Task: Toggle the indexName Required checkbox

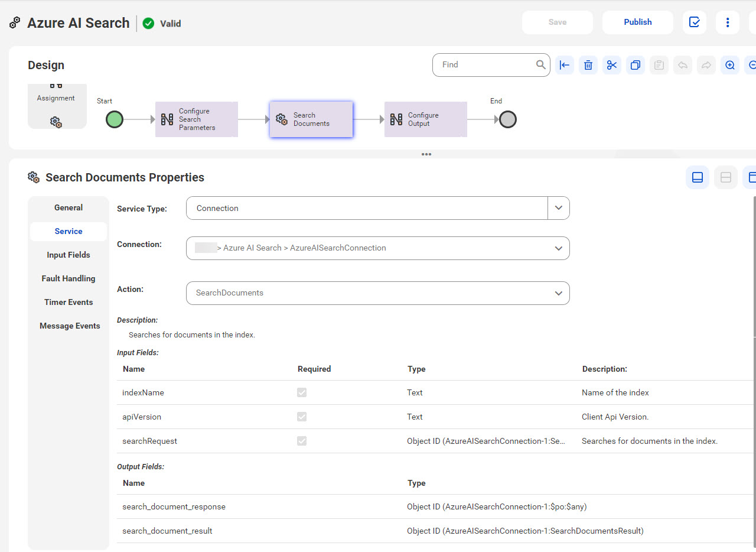Action: (302, 392)
